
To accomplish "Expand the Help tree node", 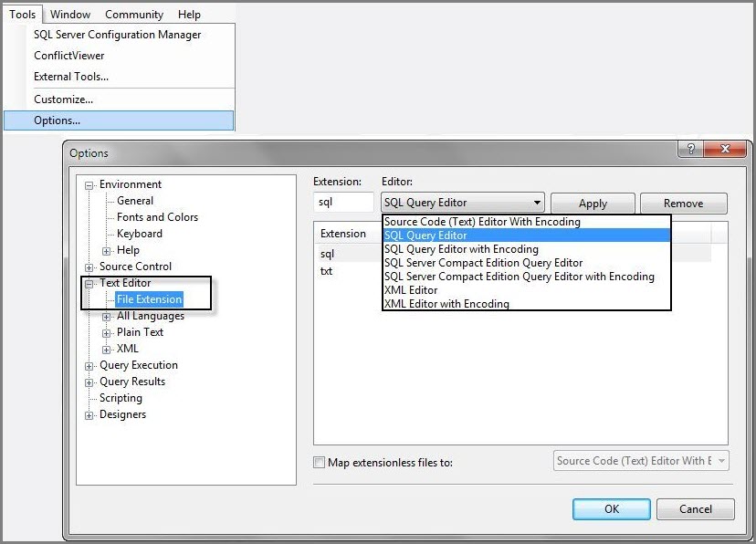I will 106,251.
